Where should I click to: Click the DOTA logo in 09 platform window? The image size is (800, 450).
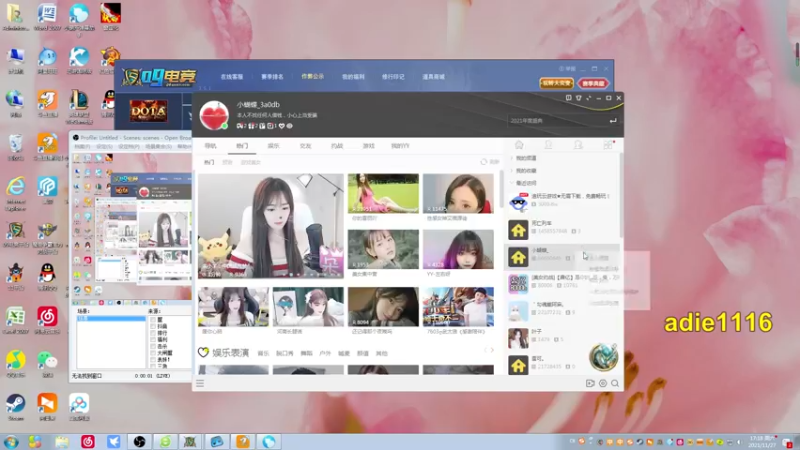[148, 111]
